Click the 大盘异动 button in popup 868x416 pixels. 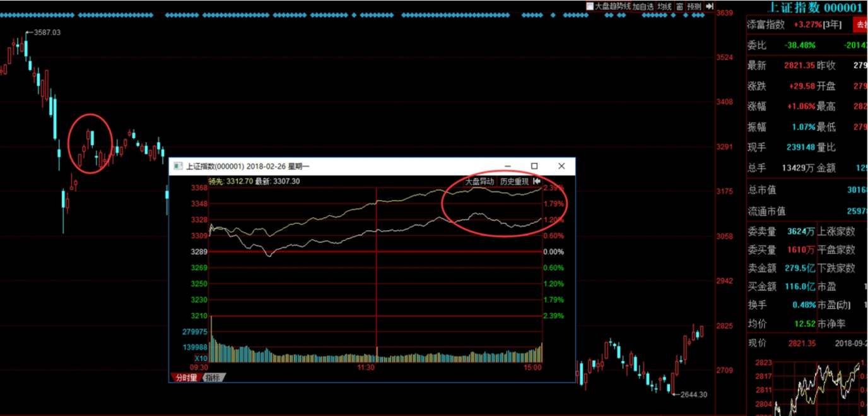479,182
